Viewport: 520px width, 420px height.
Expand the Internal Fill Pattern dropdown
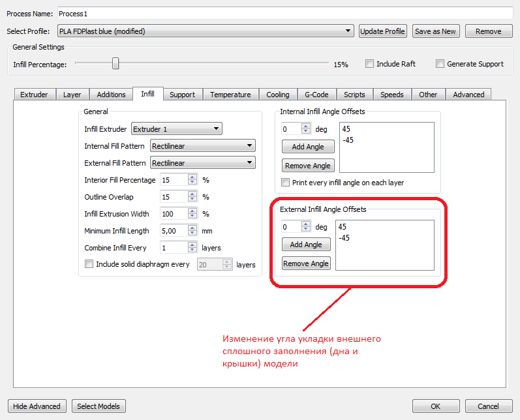(203, 145)
